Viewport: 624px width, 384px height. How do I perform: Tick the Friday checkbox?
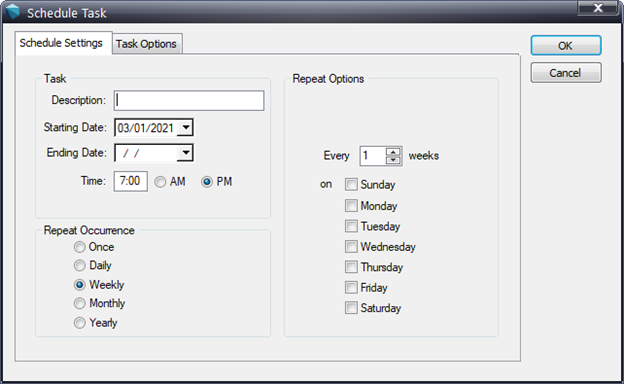click(351, 287)
